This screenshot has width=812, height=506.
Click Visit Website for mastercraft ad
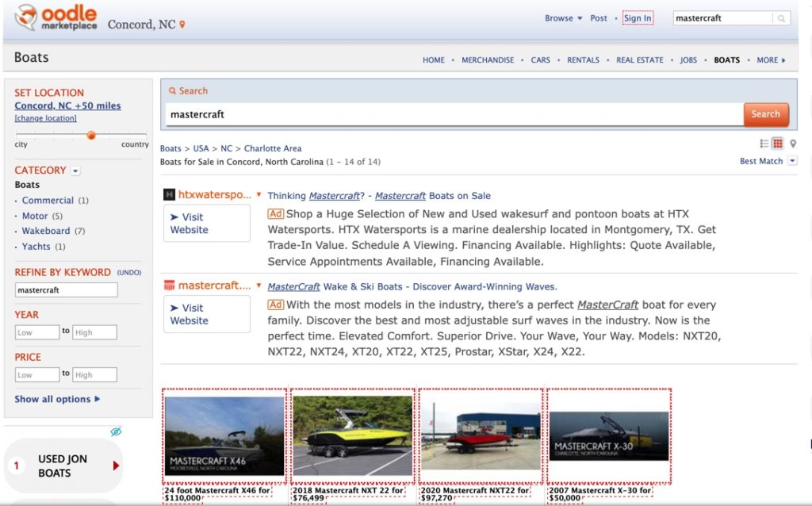(207, 314)
